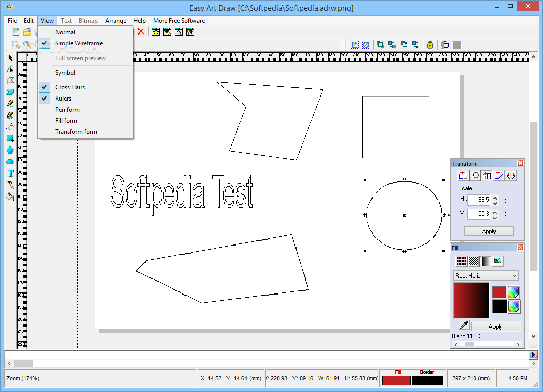Click the Mirror flip transform icon
The height and width of the screenshot is (392, 543).
point(511,176)
